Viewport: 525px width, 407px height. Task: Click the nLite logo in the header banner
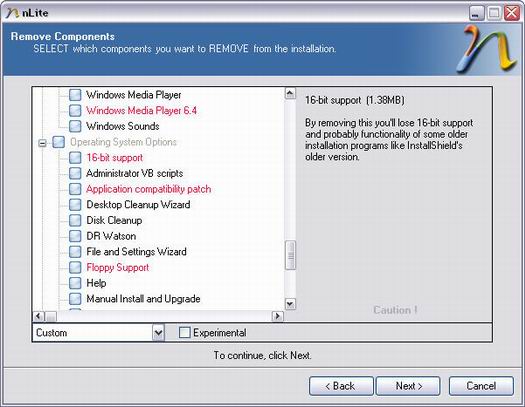coord(486,49)
